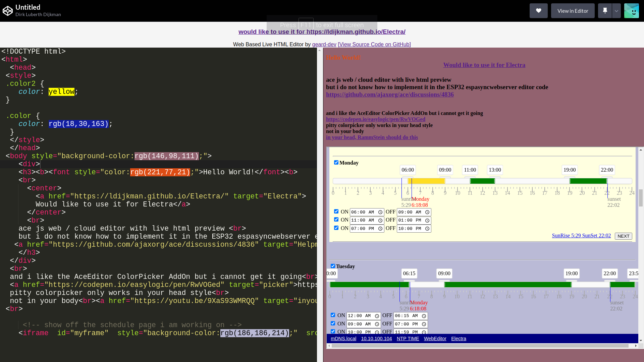Viewport: 644px width, 362px height.
Task: Click the View in Editor button
Action: 573,11
